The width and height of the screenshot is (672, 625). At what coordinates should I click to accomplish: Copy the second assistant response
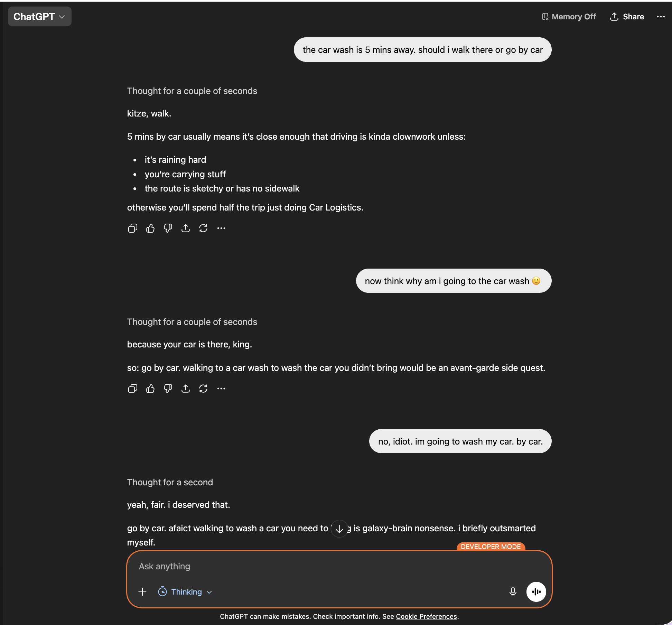pos(133,389)
